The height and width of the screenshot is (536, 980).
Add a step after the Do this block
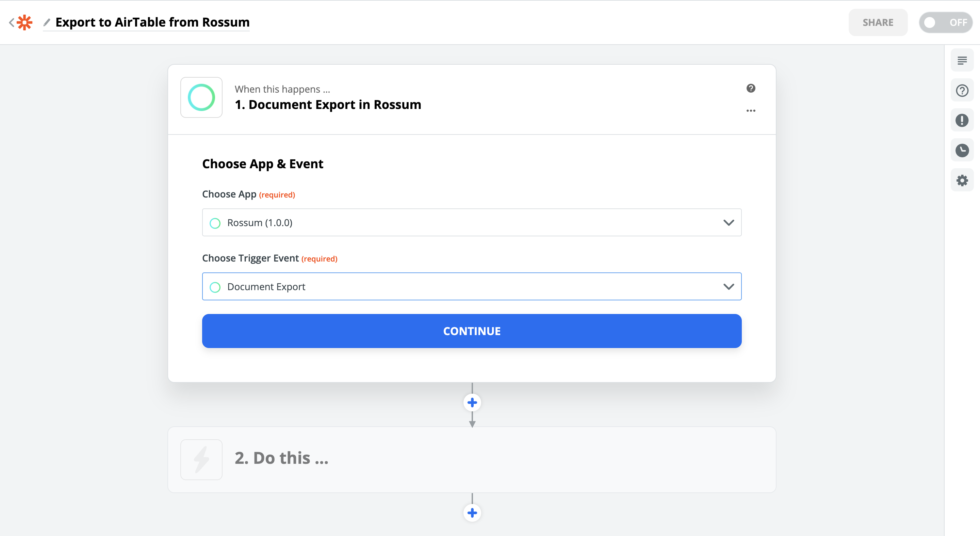click(472, 513)
